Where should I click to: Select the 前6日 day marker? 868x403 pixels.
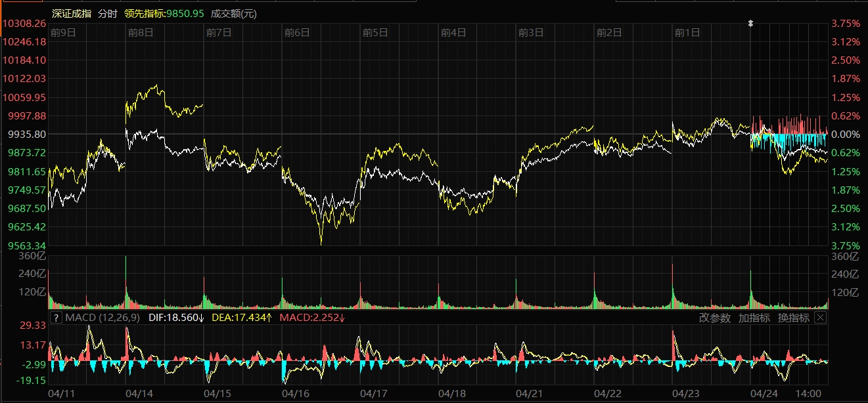click(297, 32)
